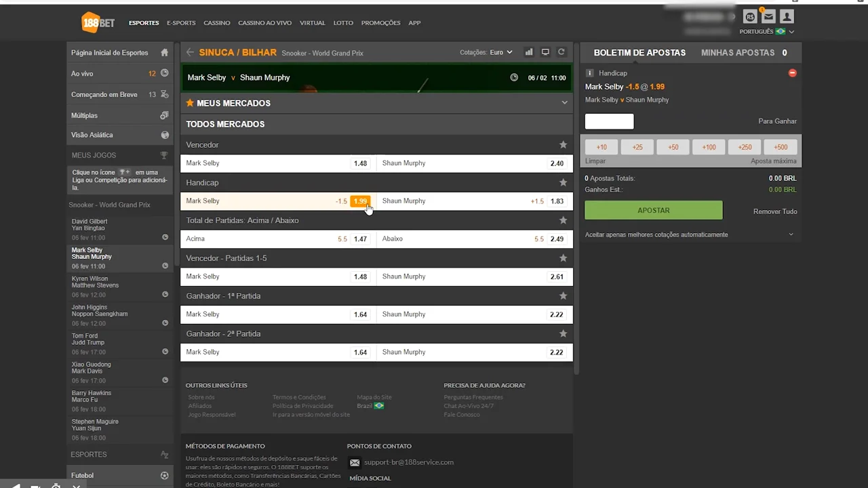The image size is (868, 488).
Task: Click the sort icon beside ESPORTES heading
Action: click(165, 455)
